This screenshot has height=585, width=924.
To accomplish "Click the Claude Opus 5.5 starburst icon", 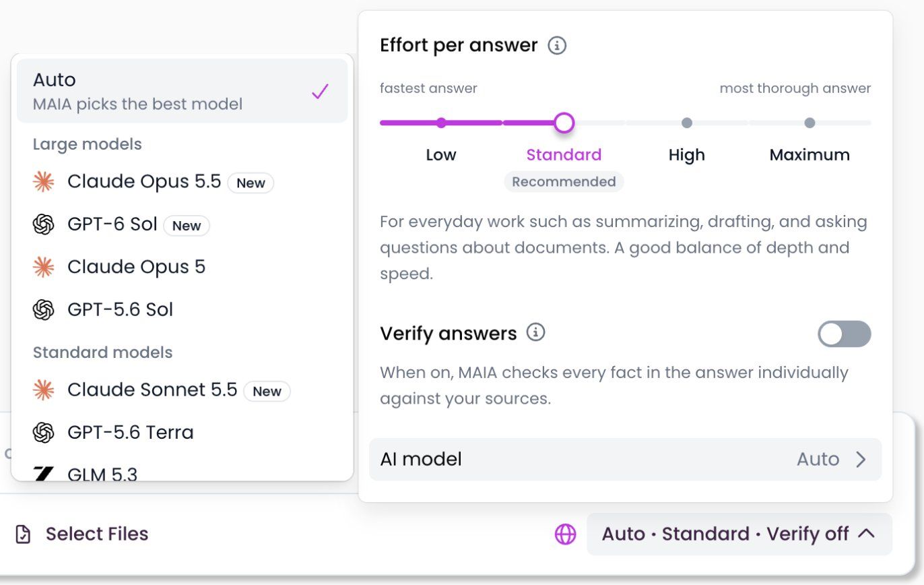I will point(44,182).
